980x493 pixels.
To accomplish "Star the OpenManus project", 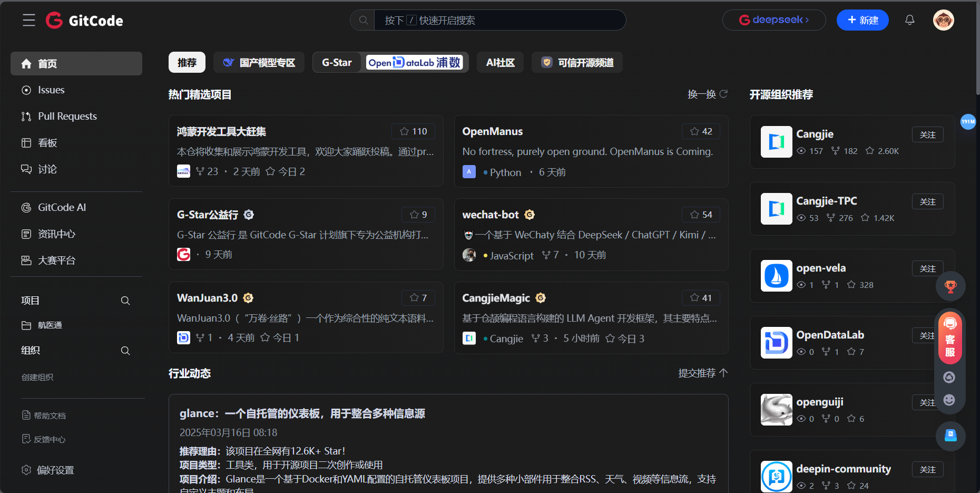I will pyautogui.click(x=701, y=131).
